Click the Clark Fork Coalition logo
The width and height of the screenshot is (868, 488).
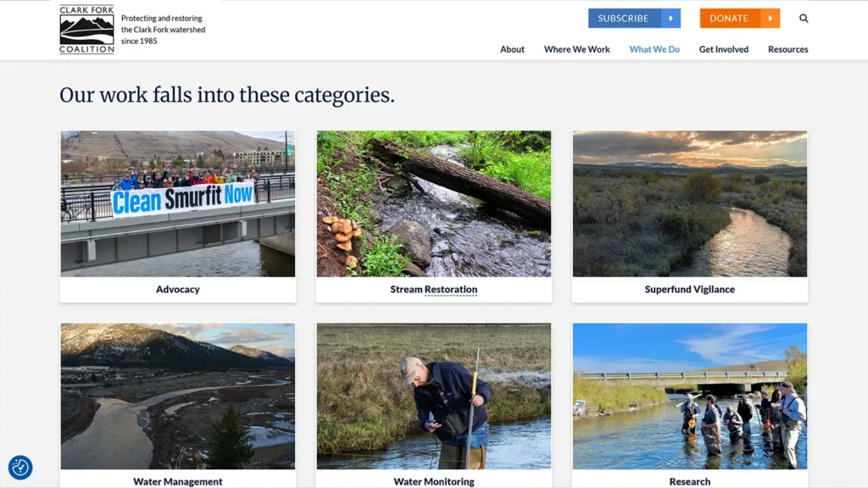(87, 30)
